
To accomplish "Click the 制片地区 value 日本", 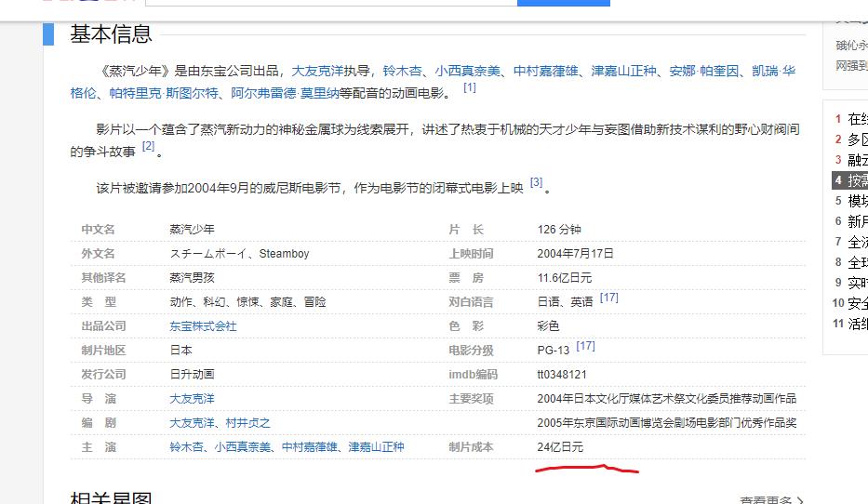I will coord(181,351).
